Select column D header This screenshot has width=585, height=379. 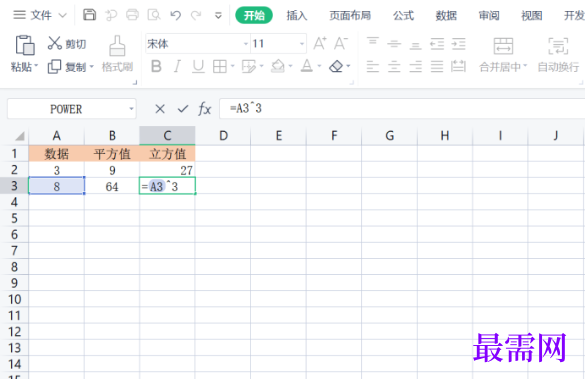(x=223, y=135)
